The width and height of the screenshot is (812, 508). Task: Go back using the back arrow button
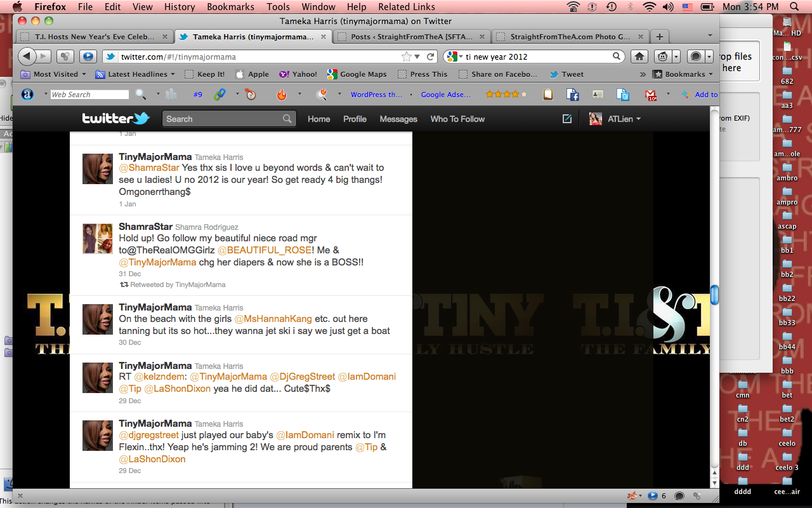tap(27, 57)
